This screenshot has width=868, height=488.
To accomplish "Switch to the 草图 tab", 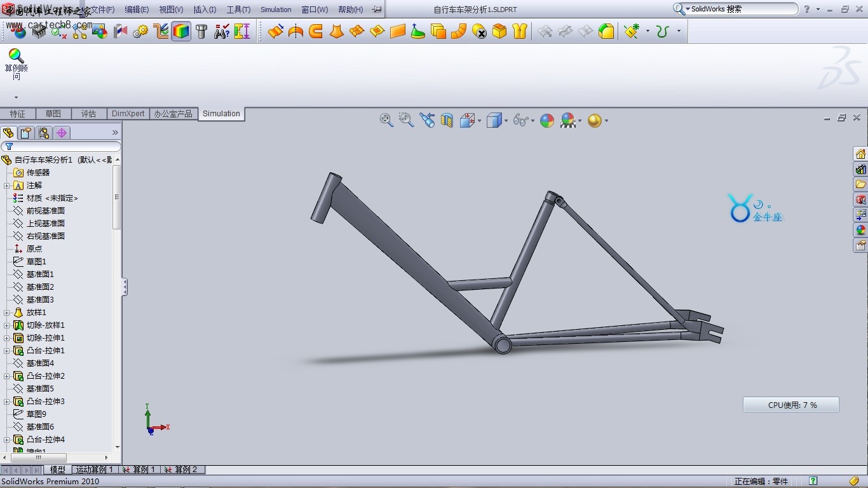I will click(53, 114).
